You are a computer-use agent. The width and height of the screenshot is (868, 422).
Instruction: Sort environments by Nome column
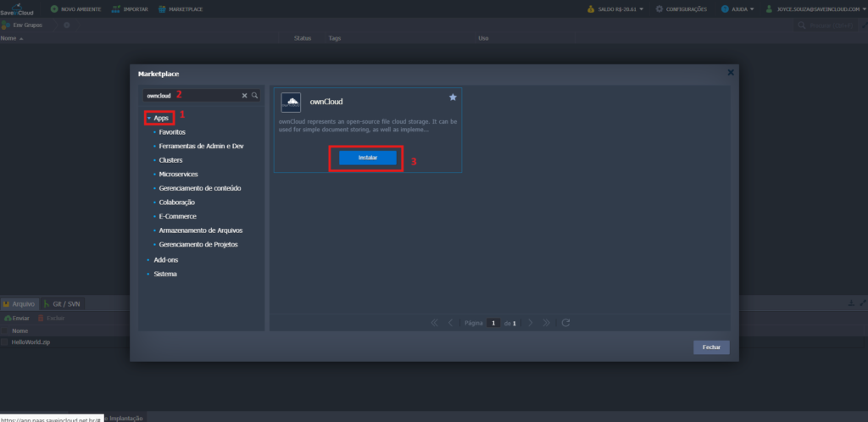12,38
